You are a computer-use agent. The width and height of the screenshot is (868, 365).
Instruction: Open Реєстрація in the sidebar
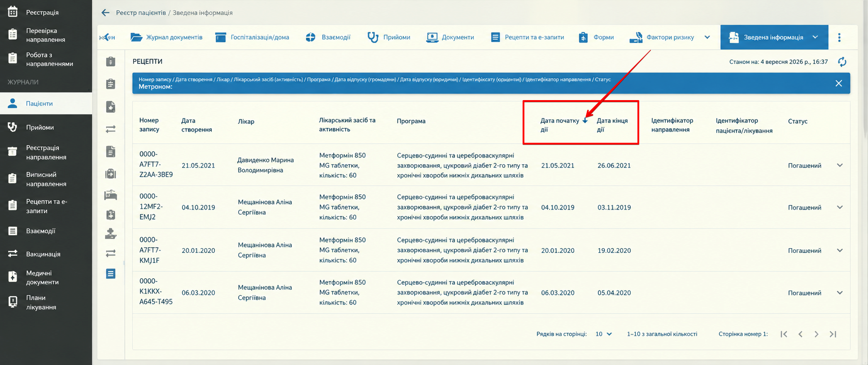[x=46, y=13]
